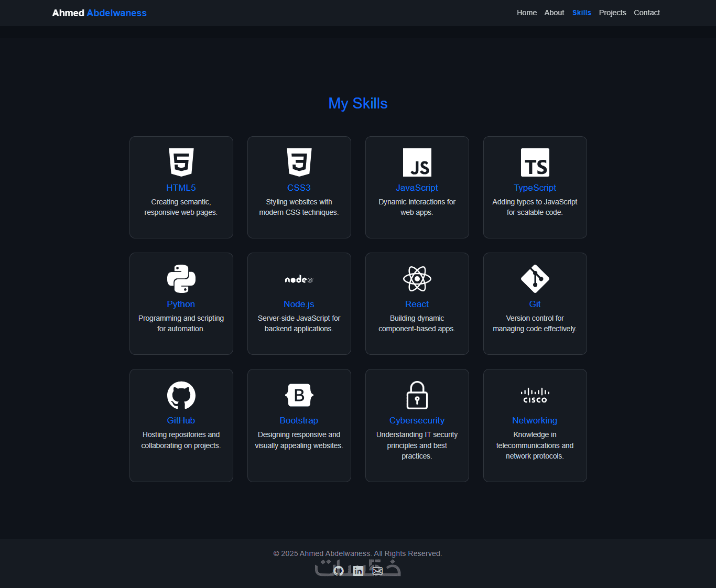Click 'Building dynamic component-based apps.' text
716x588 pixels.
tap(417, 323)
